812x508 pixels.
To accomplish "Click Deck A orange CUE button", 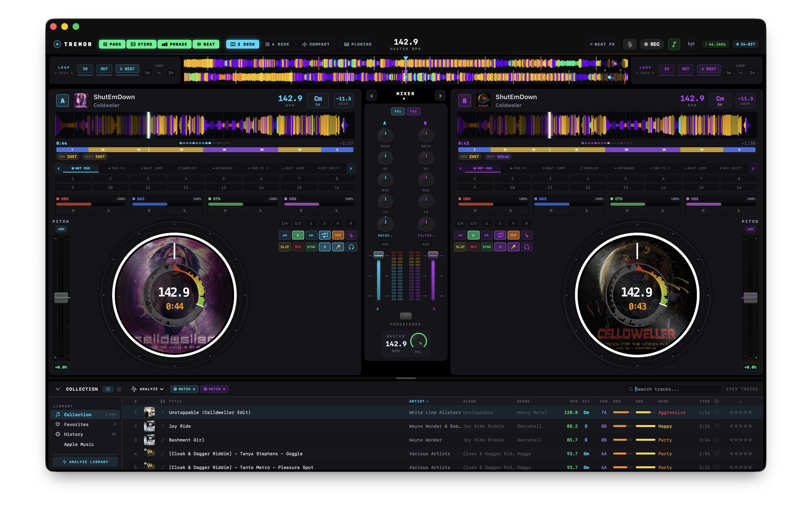I will (x=338, y=235).
